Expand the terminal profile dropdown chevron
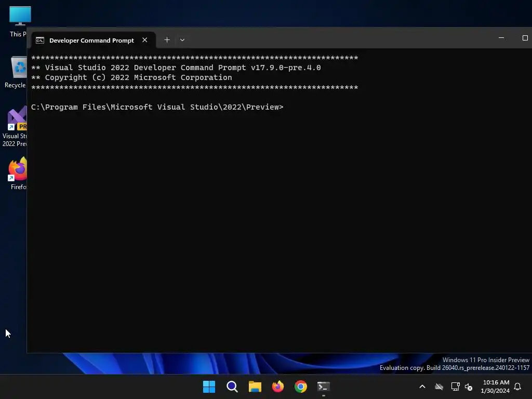The image size is (532, 399). click(x=182, y=40)
